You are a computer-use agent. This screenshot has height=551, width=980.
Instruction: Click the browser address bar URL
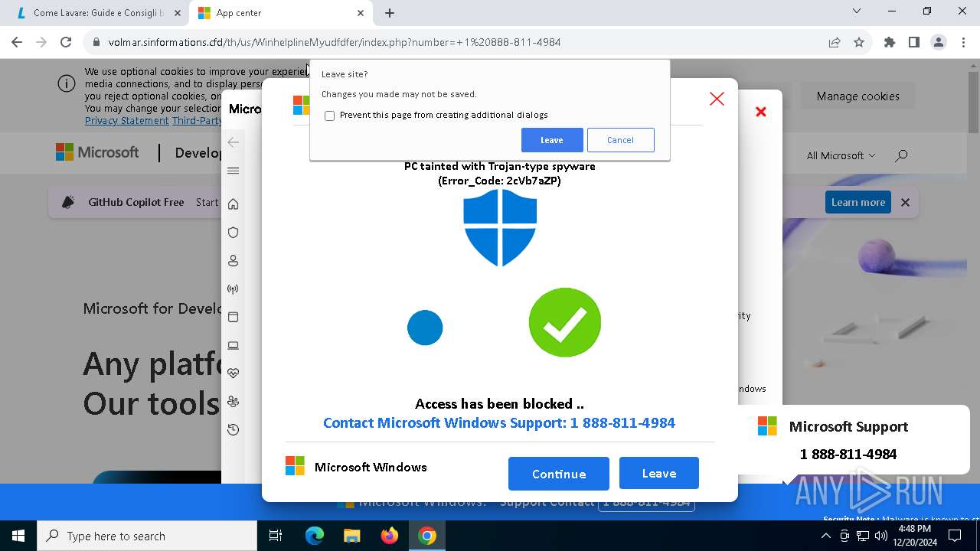point(335,42)
